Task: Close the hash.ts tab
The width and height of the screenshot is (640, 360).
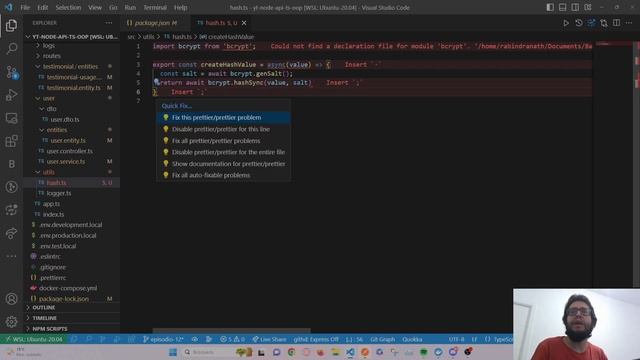Action: click(244, 23)
